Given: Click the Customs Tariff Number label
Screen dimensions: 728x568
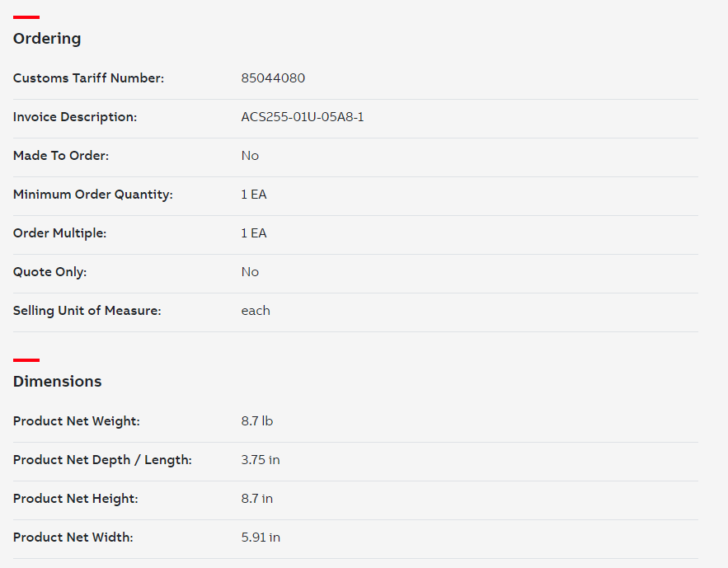Looking at the screenshot, I should [x=89, y=78].
